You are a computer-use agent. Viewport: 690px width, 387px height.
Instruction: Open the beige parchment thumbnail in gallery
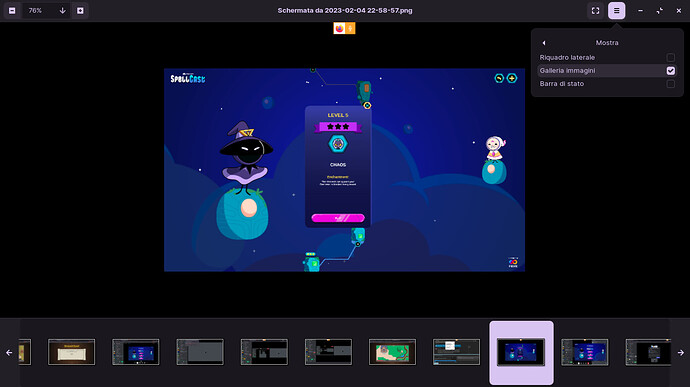pyautogui.click(x=71, y=352)
